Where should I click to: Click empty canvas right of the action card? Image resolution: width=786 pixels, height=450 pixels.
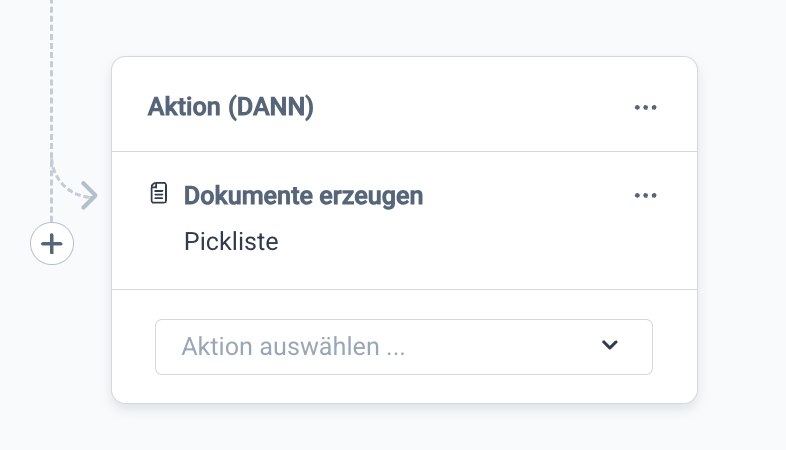pyautogui.click(x=740, y=230)
